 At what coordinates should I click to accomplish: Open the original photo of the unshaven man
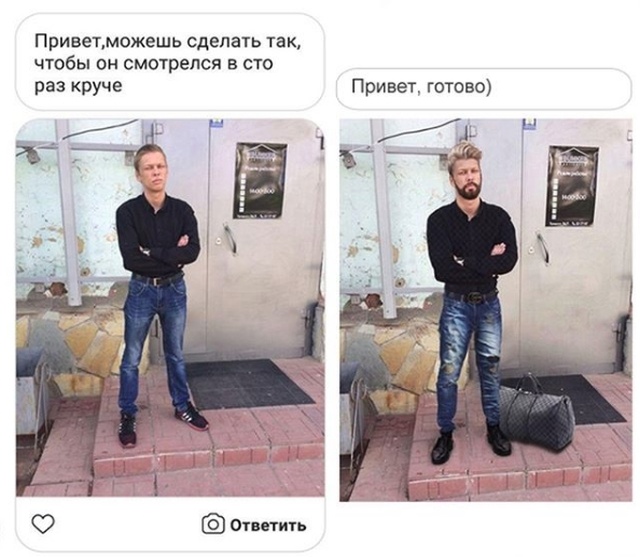[170, 308]
